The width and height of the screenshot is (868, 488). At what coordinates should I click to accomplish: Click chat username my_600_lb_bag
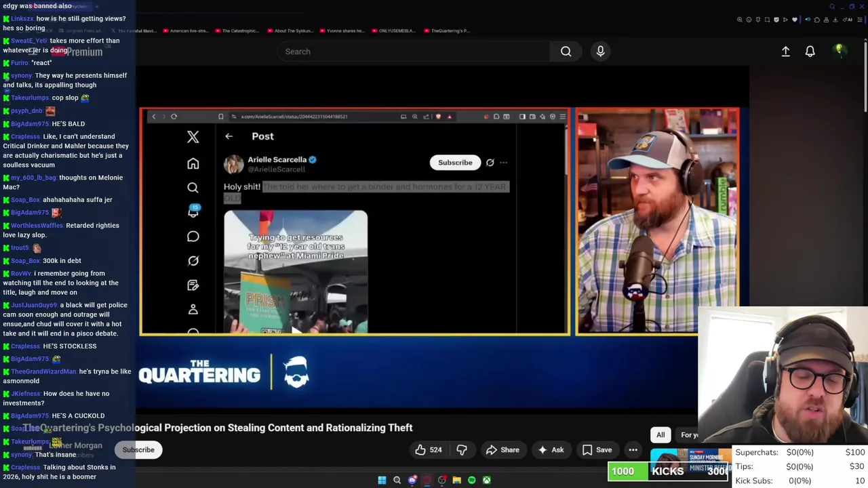pos(34,178)
